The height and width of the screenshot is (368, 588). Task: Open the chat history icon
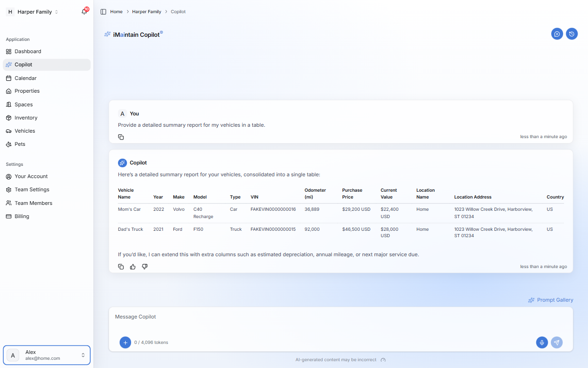572,34
